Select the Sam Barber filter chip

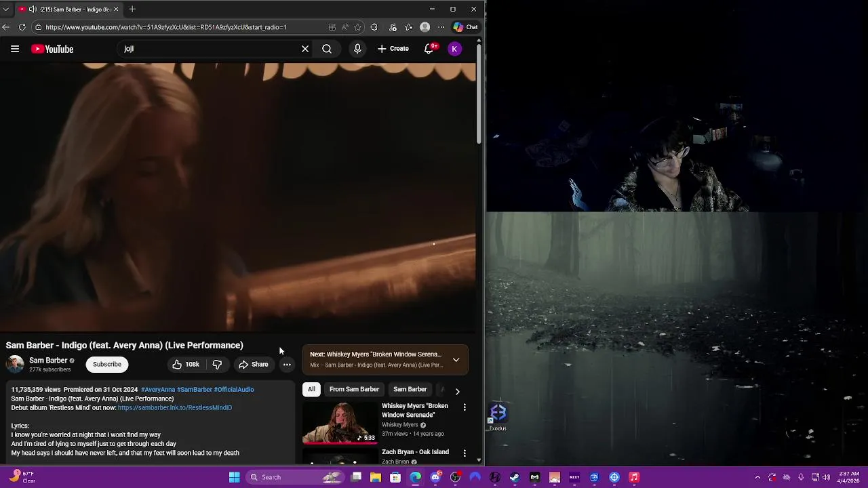pyautogui.click(x=410, y=390)
